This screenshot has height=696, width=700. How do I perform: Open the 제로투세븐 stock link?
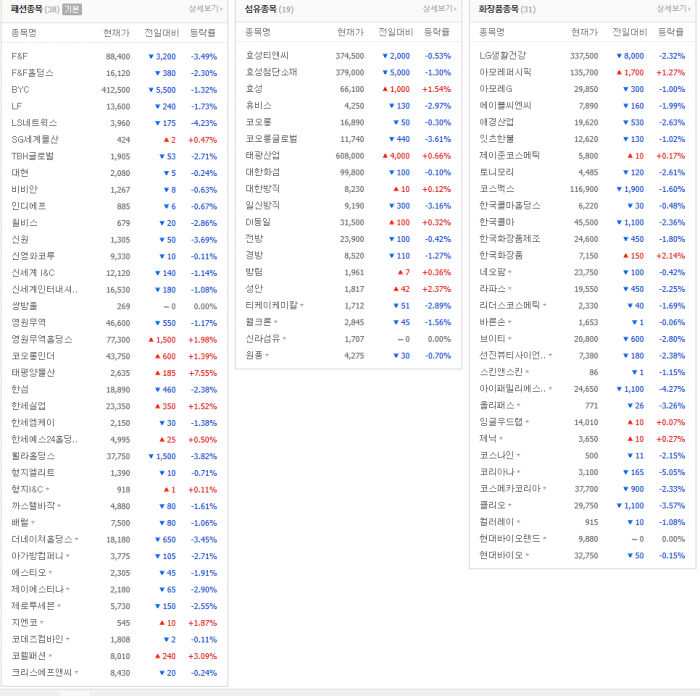pyautogui.click(x=33, y=606)
